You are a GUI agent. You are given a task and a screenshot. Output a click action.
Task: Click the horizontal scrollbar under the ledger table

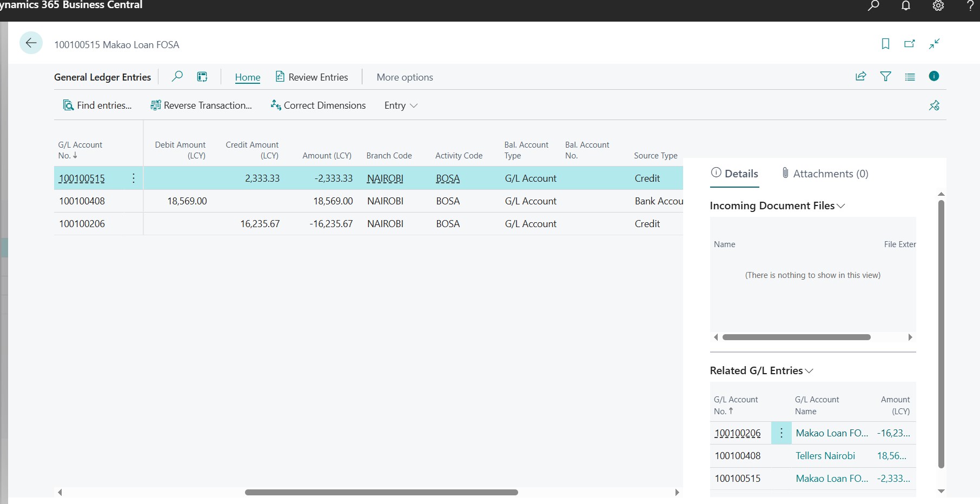[x=381, y=492]
